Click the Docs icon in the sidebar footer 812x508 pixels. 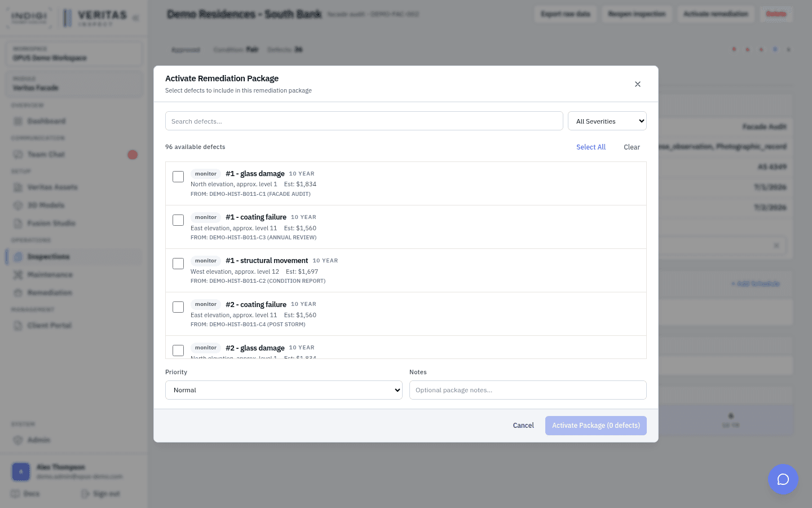click(x=16, y=494)
